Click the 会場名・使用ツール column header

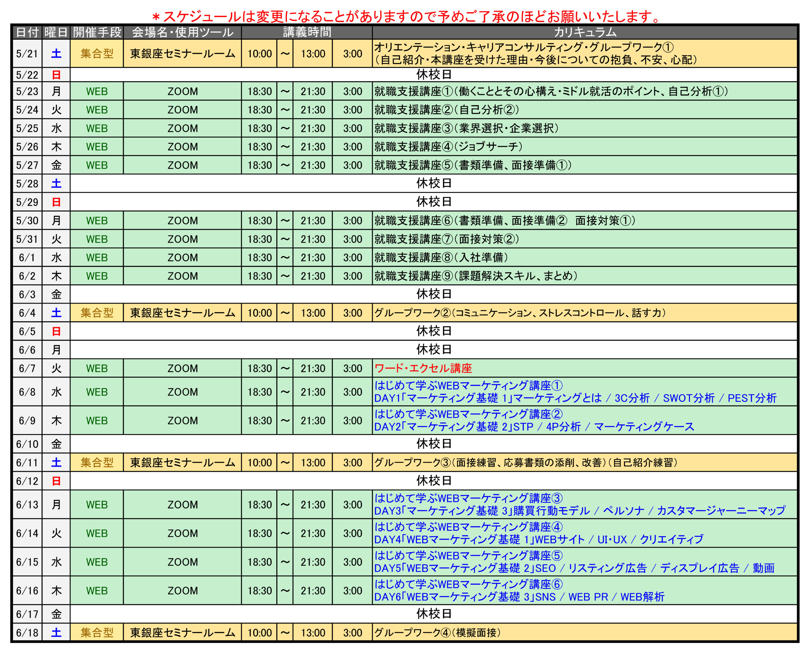[x=182, y=32]
